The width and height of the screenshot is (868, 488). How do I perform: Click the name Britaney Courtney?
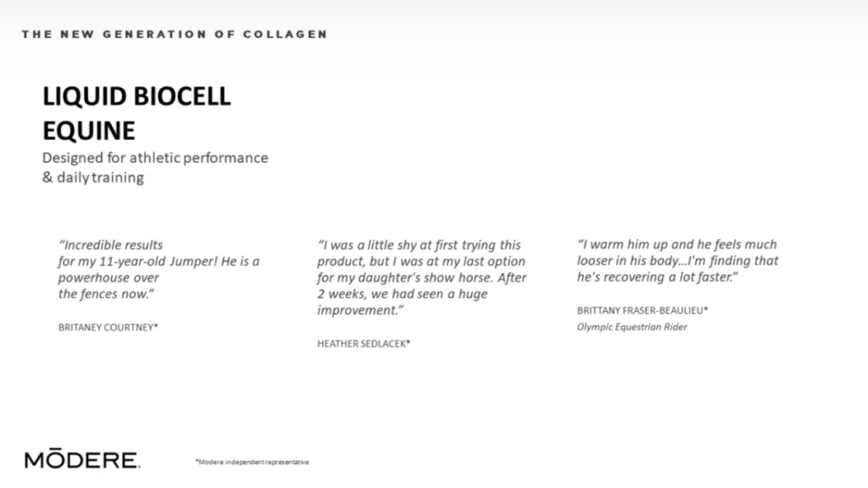tap(108, 328)
